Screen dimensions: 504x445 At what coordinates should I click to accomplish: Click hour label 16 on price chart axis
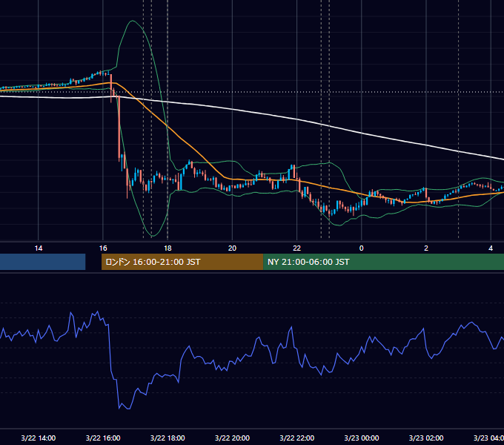click(x=103, y=248)
